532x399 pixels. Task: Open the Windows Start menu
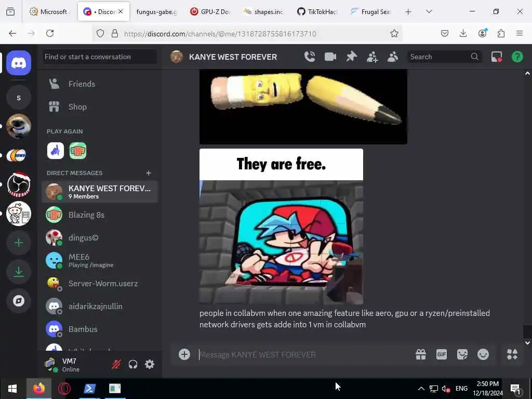(12, 389)
